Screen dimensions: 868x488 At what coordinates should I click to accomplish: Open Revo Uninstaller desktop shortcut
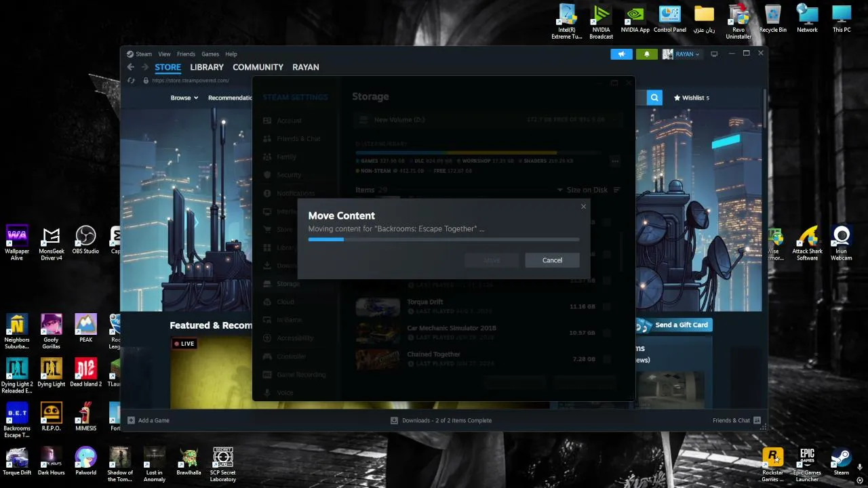pyautogui.click(x=738, y=22)
